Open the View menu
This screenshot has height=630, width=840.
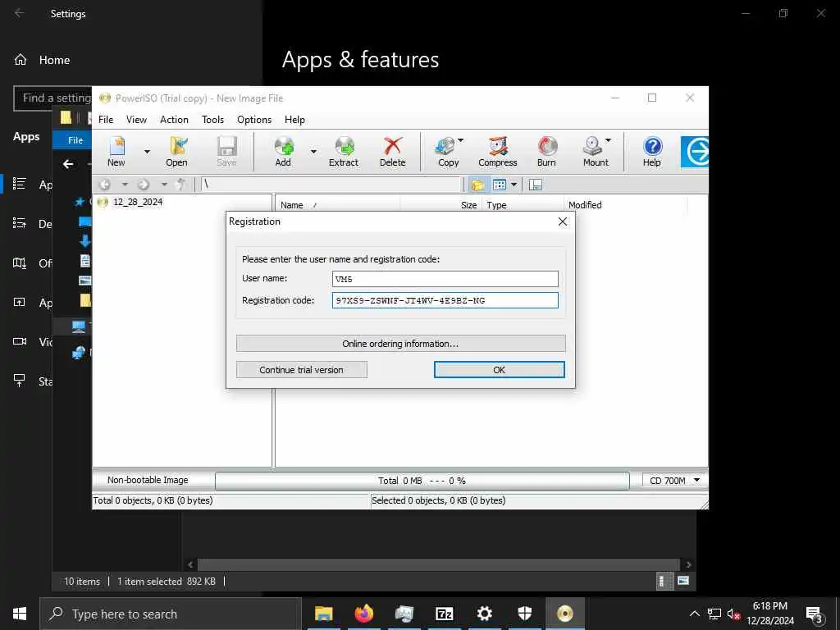tap(136, 120)
